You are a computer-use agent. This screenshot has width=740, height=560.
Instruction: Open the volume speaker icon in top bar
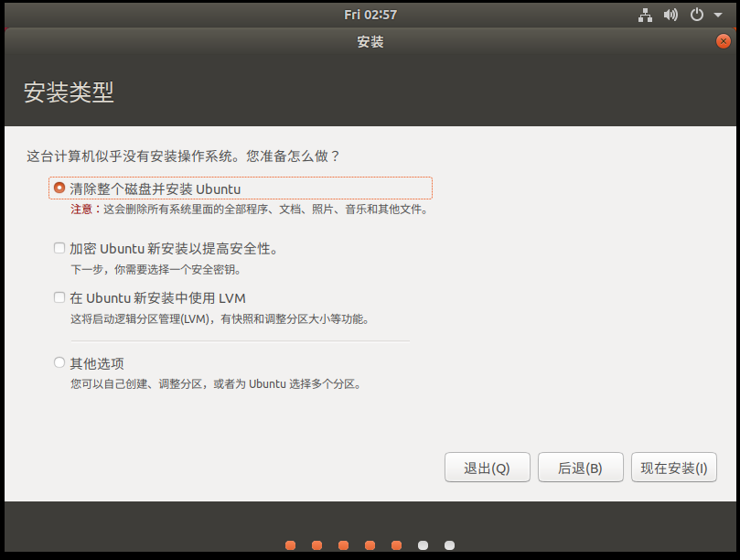tap(670, 16)
